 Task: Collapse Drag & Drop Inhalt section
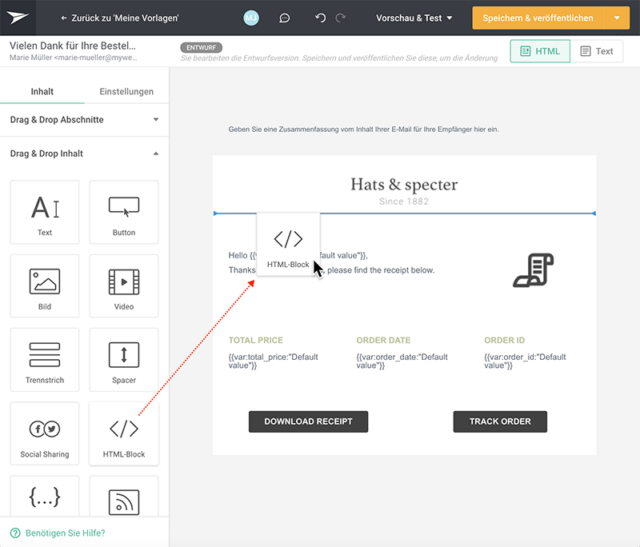point(84,153)
